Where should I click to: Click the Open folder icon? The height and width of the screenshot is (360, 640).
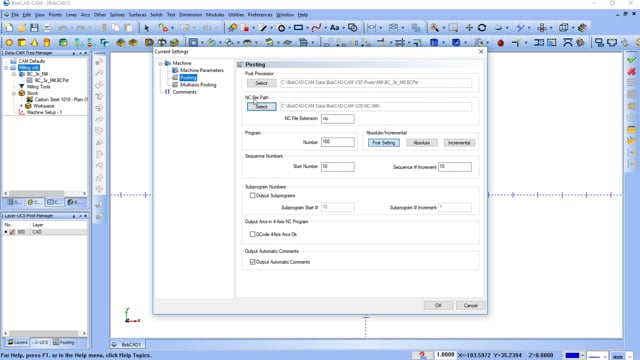tap(22, 28)
